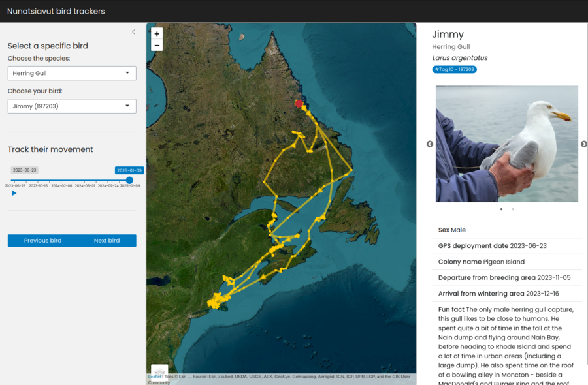
Task: Open the Leaflet attribution link
Action: click(x=155, y=377)
